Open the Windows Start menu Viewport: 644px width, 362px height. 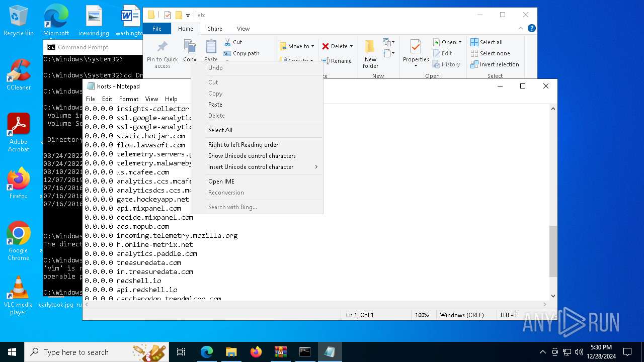click(12, 352)
